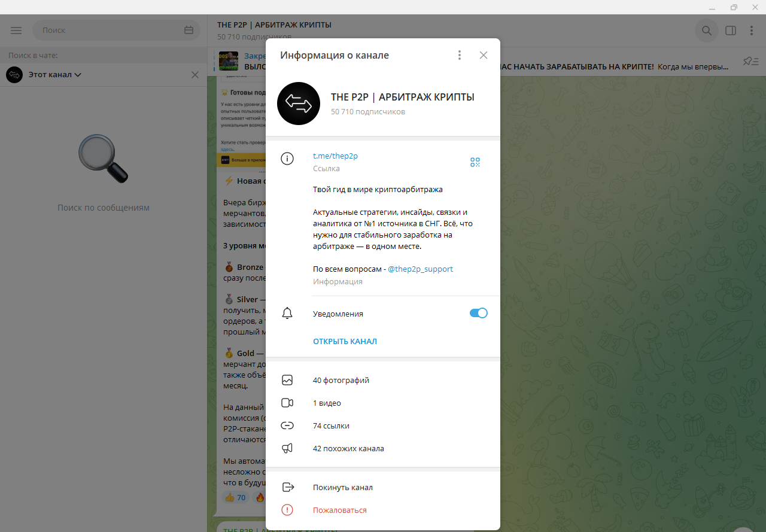Toggle the Уведомления notifications switch
Image resolution: width=766 pixels, height=532 pixels.
pos(479,313)
